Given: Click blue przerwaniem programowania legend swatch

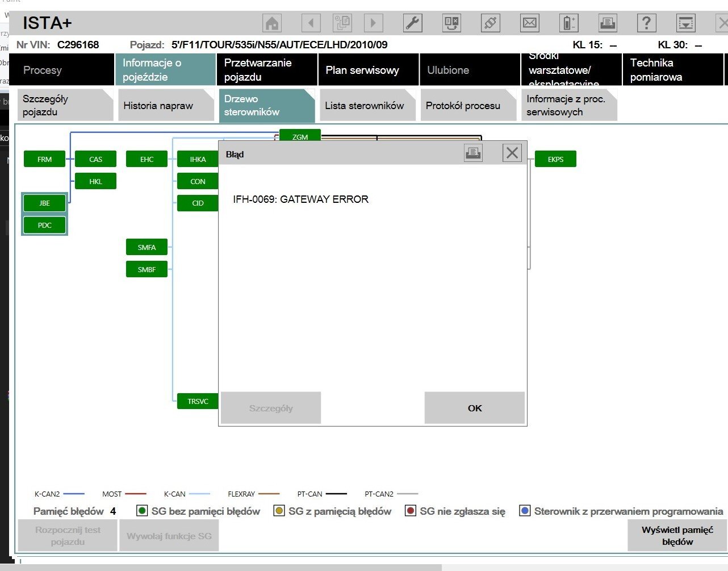Looking at the screenshot, I should (x=525, y=511).
